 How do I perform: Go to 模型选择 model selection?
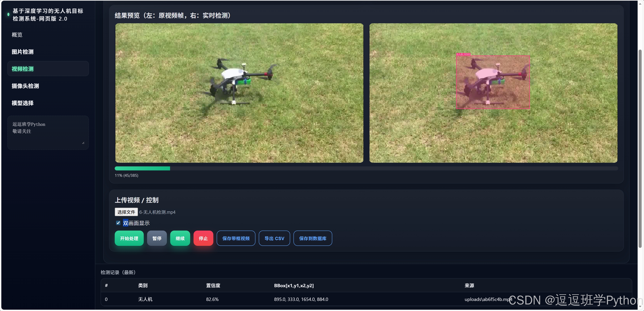click(x=22, y=103)
